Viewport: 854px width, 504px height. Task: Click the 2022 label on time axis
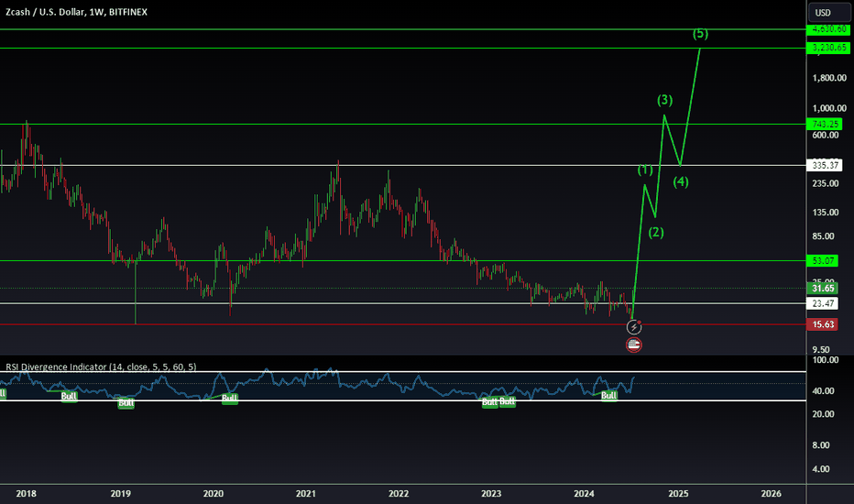tap(398, 494)
